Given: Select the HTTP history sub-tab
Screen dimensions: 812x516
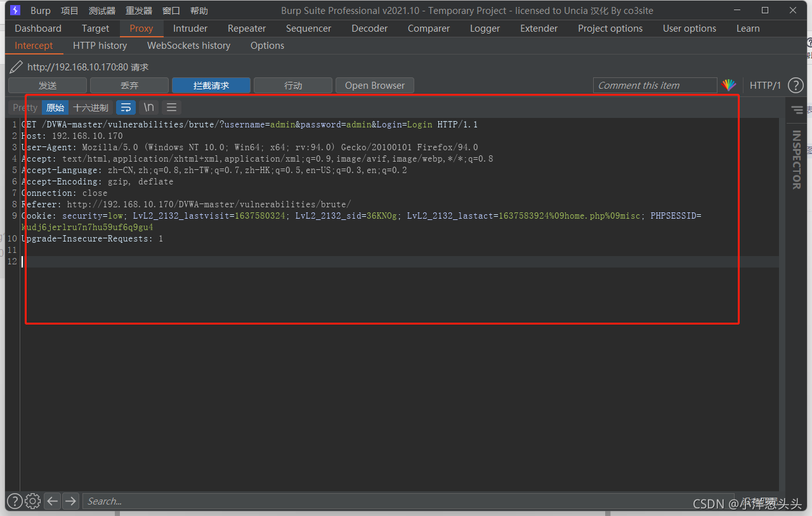Looking at the screenshot, I should click(100, 46).
